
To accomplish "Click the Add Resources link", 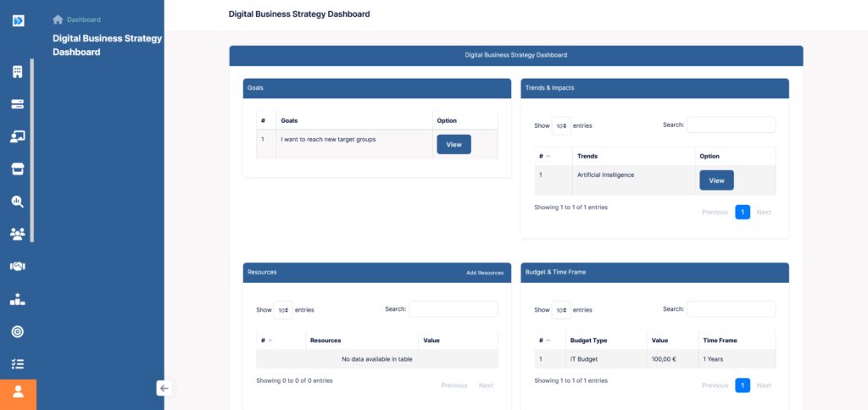I will (485, 273).
